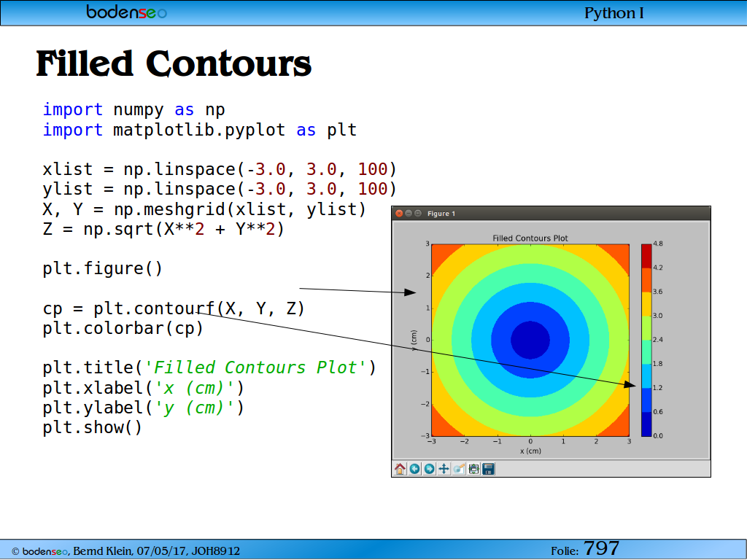747x560 pixels.
Task: Click the 'ylist = np.linspace' code line
Action: [220, 190]
